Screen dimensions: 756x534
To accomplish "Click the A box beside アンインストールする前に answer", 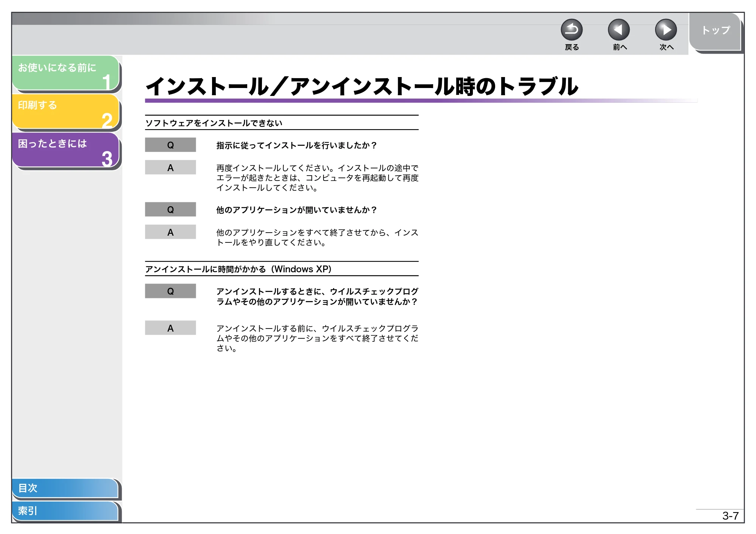I will (x=170, y=328).
